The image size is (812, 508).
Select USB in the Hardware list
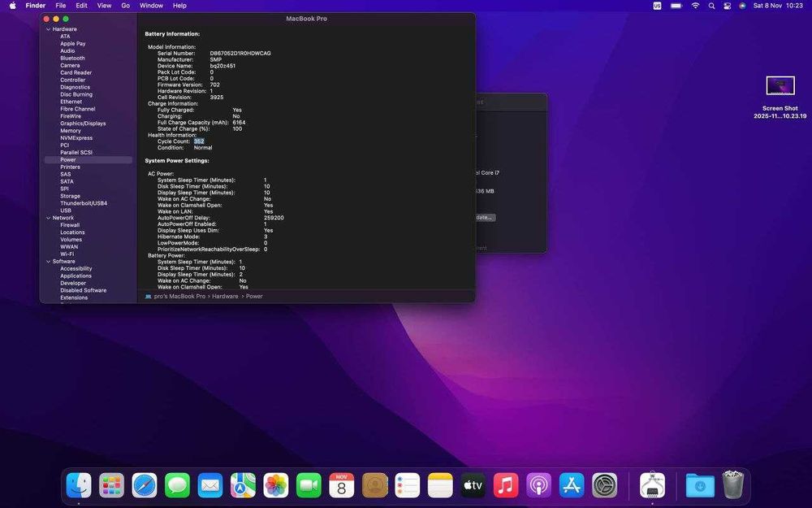[66, 211]
